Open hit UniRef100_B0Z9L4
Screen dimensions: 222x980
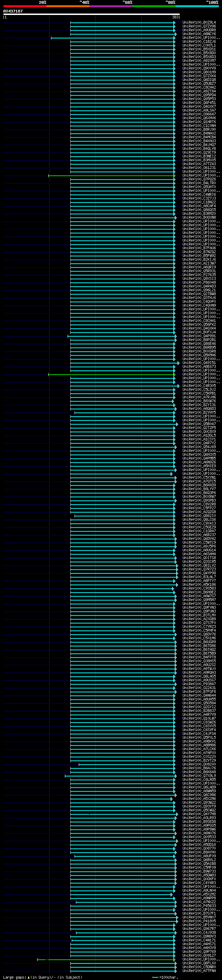point(199,23)
